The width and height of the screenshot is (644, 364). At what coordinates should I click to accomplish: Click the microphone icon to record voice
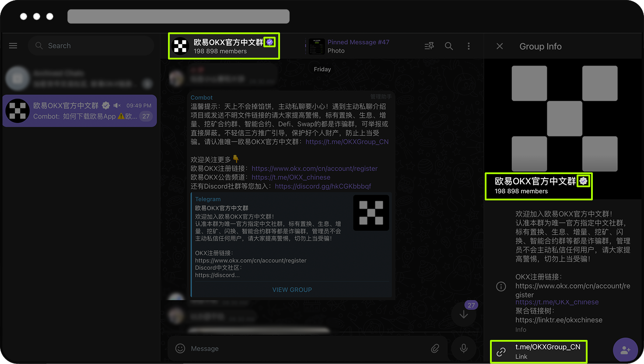pos(464,348)
